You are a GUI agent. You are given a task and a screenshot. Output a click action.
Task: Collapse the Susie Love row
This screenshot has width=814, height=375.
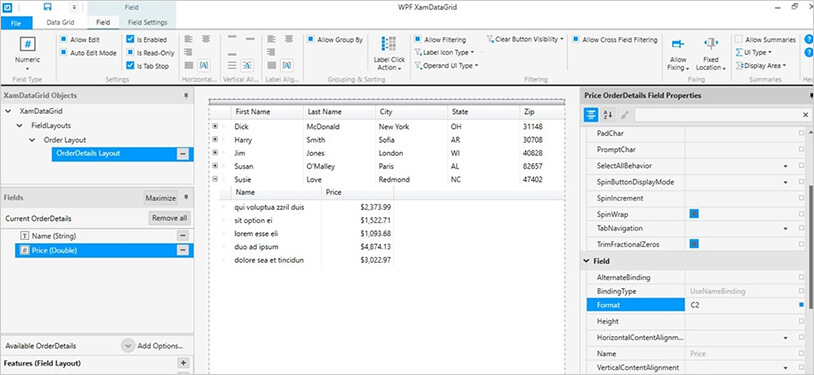click(x=215, y=179)
